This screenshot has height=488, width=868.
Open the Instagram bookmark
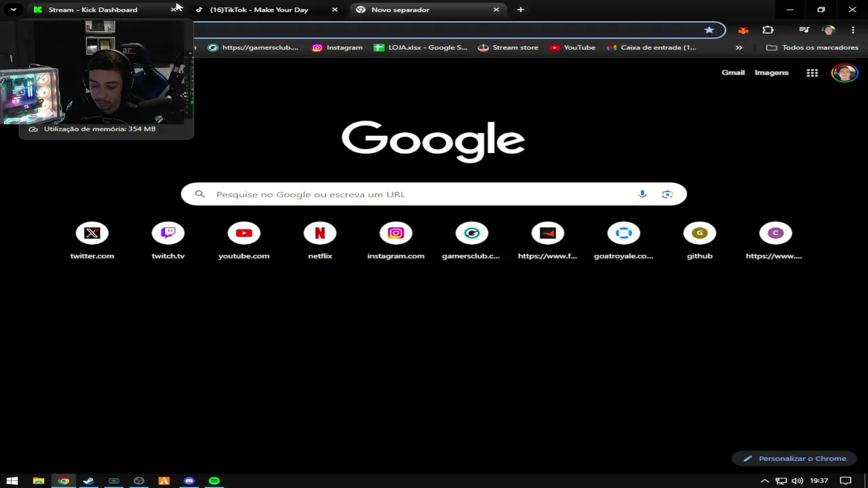pyautogui.click(x=337, y=47)
